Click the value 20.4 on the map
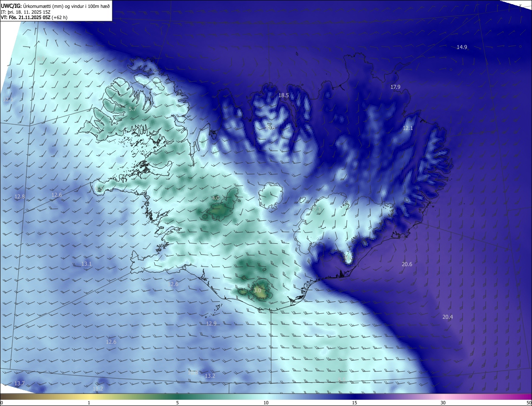 coord(448,317)
